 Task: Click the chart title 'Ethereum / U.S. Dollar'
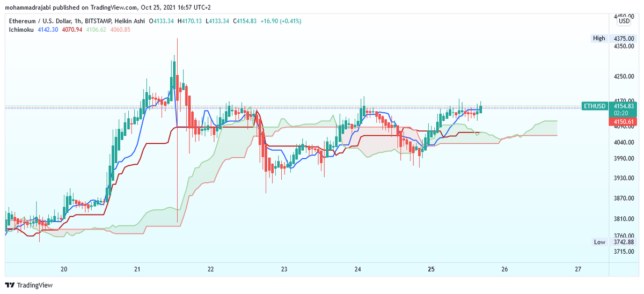pos(41,21)
